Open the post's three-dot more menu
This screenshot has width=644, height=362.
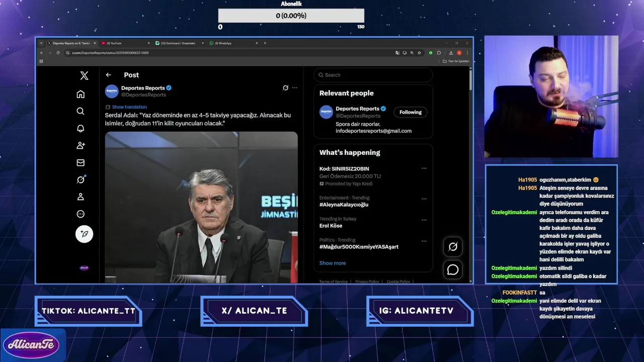point(295,87)
